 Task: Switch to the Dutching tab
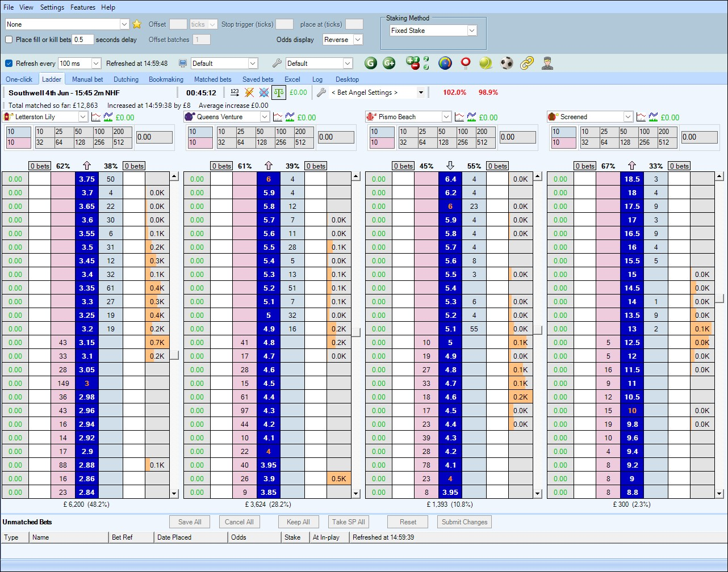pos(126,79)
